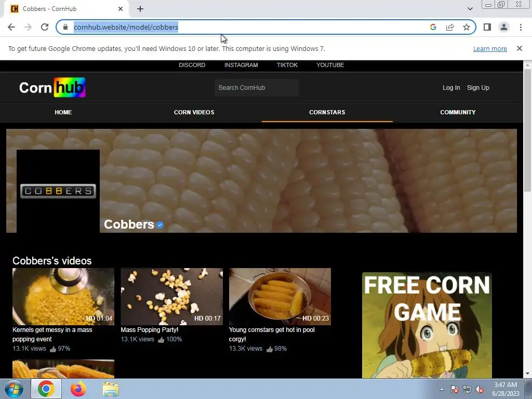The height and width of the screenshot is (399, 532).
Task: Open the partially visible fourth corn video thumbnail
Action: click(63, 369)
